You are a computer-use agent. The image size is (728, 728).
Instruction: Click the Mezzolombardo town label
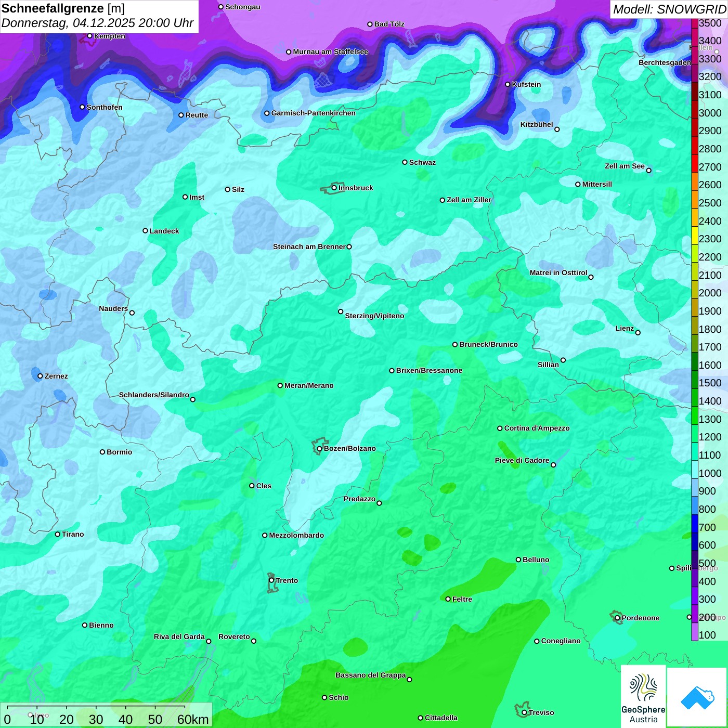296,535
